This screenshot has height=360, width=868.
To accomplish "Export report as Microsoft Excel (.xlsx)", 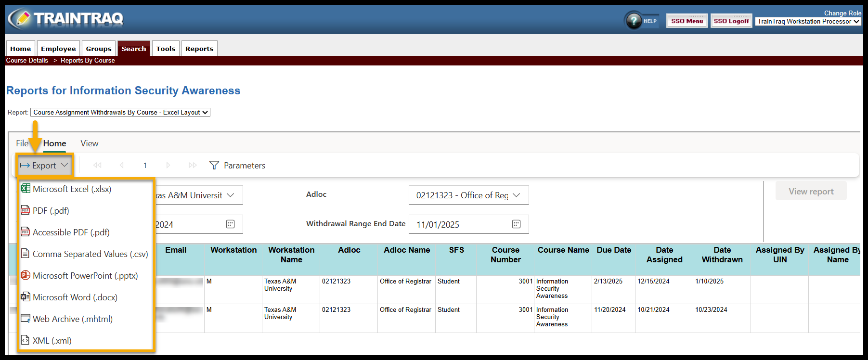I will (72, 189).
